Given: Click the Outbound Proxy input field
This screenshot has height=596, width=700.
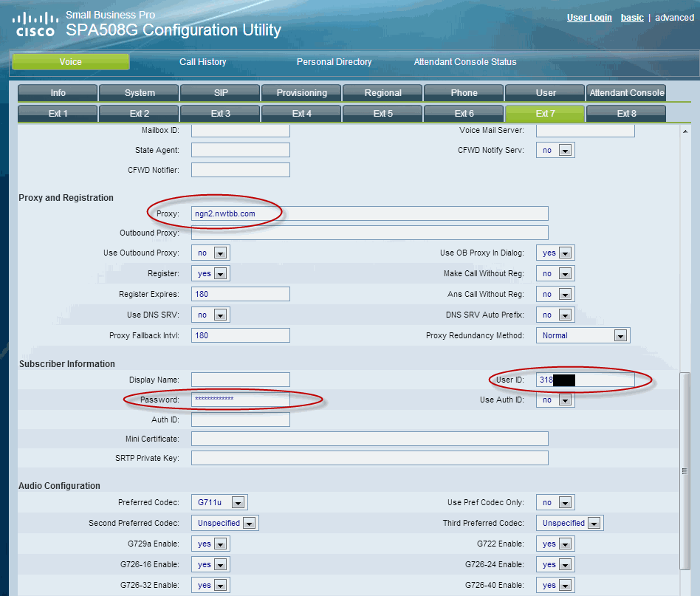Looking at the screenshot, I should [x=370, y=233].
